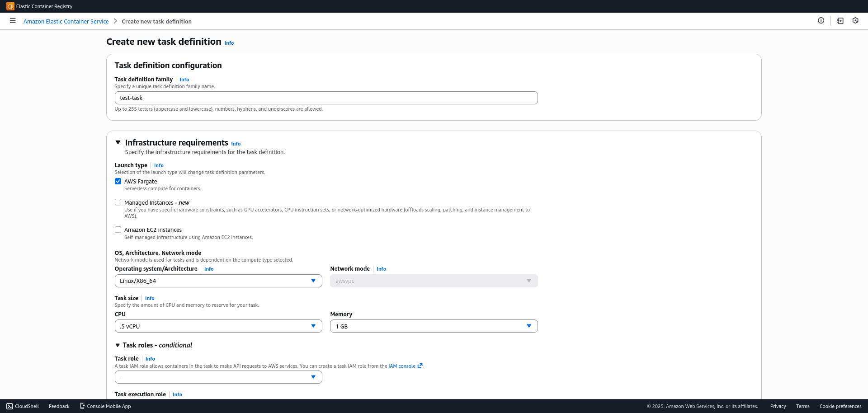The width and height of the screenshot is (868, 413).
Task: Click the Console Mobile App icon
Action: pyautogui.click(x=82, y=406)
